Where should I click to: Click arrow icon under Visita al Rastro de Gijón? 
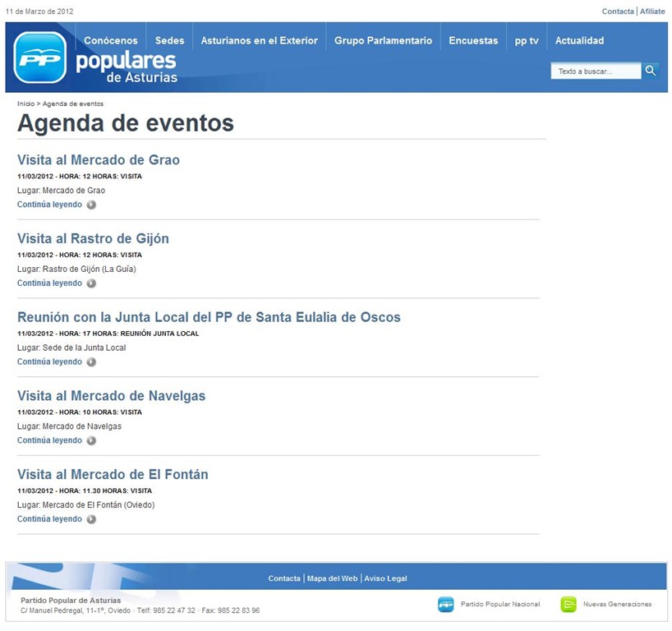pos(91,283)
